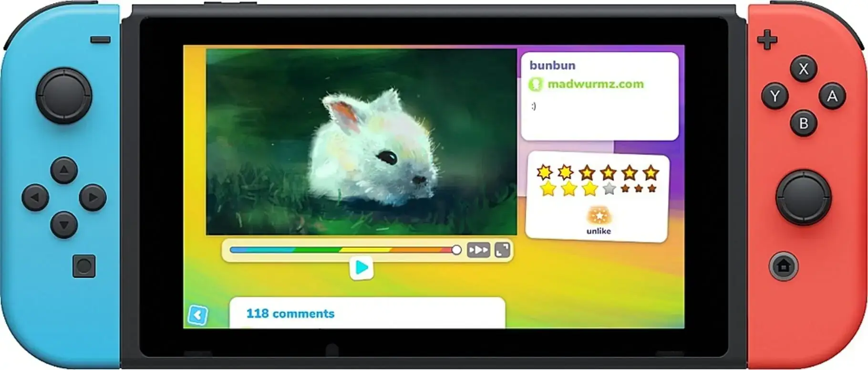Screen dimensions: 868x370
Task: Toggle the unlike button
Action: point(599,221)
